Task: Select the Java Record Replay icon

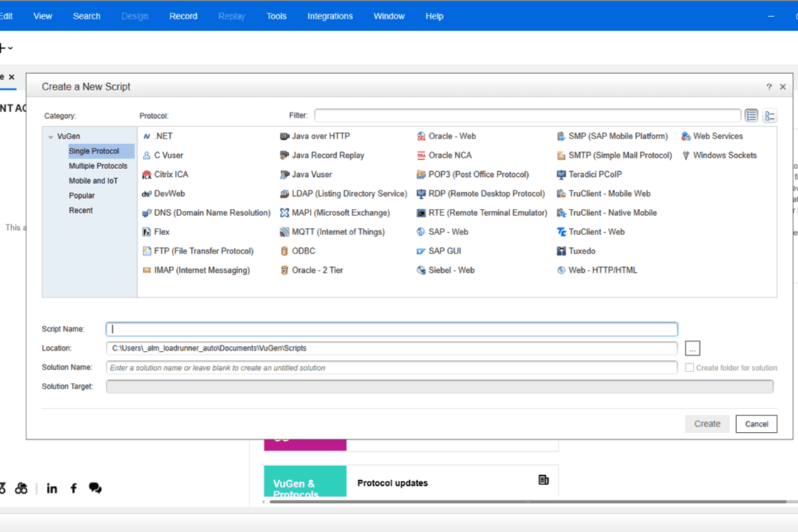Action: pyautogui.click(x=284, y=156)
